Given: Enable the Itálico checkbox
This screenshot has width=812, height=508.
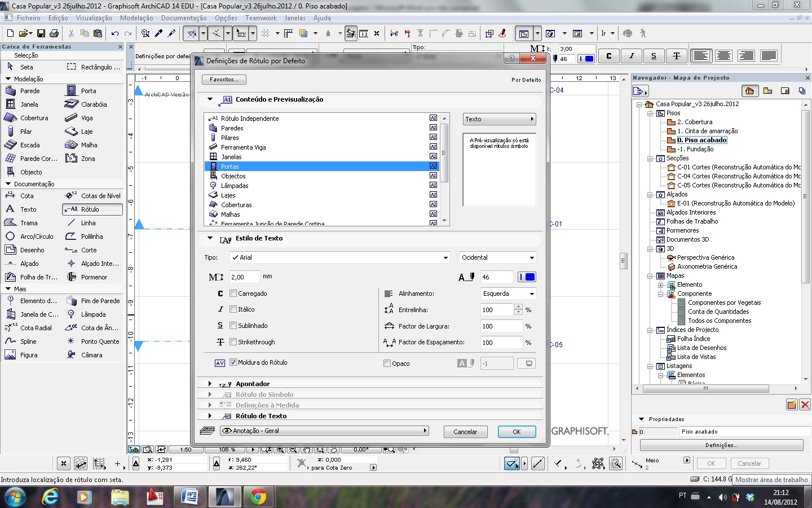Looking at the screenshot, I should click(x=233, y=309).
